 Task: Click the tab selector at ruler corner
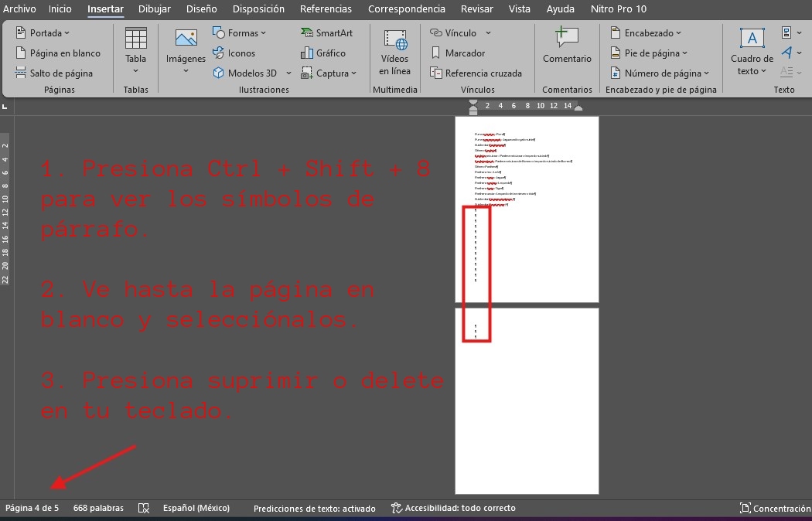(5, 107)
